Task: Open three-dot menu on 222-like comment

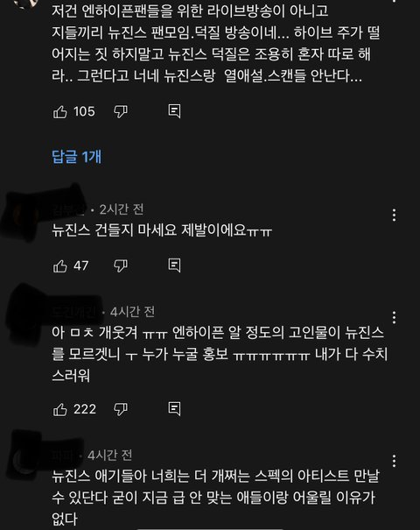Action: [x=394, y=317]
